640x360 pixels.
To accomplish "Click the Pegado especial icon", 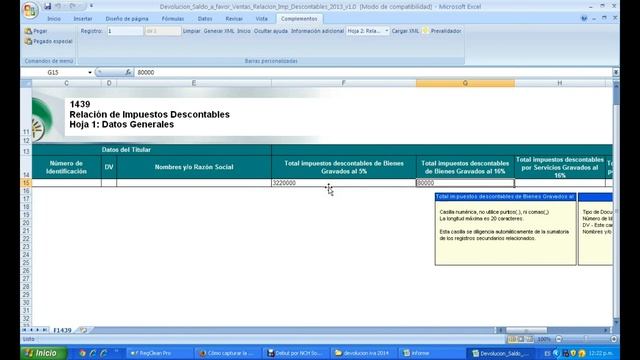I will (28, 42).
